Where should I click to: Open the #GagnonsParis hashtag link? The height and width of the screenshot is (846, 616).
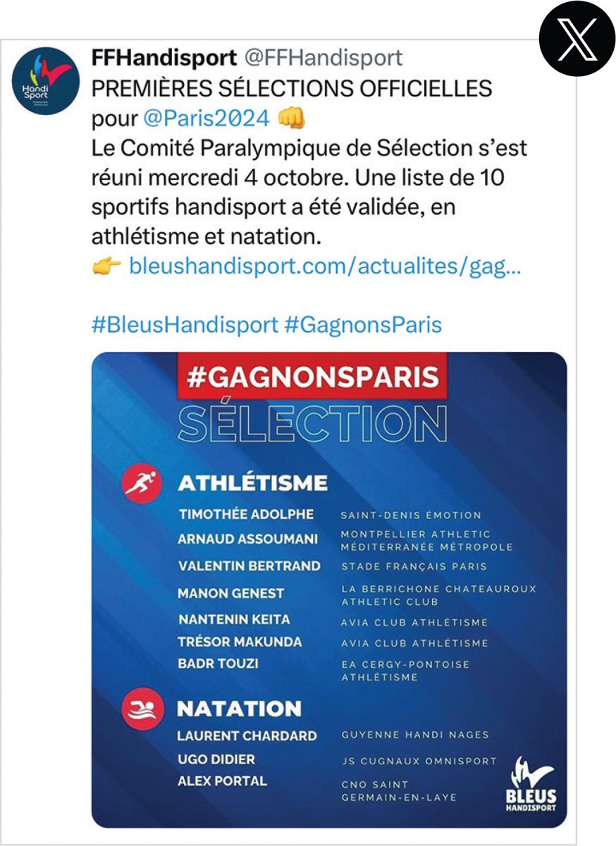tap(363, 325)
